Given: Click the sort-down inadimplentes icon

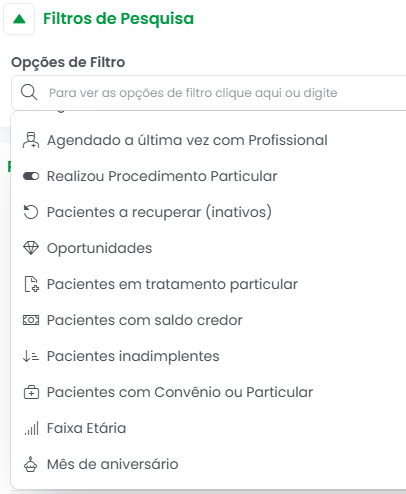Looking at the screenshot, I should point(31,356).
